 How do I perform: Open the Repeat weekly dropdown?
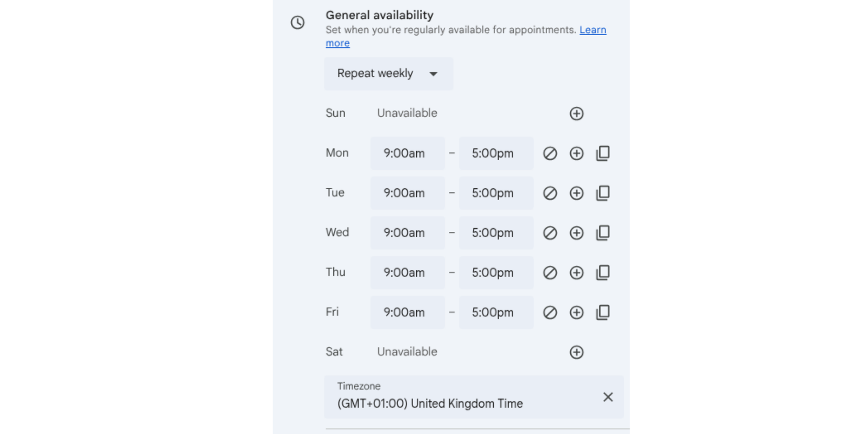(388, 73)
